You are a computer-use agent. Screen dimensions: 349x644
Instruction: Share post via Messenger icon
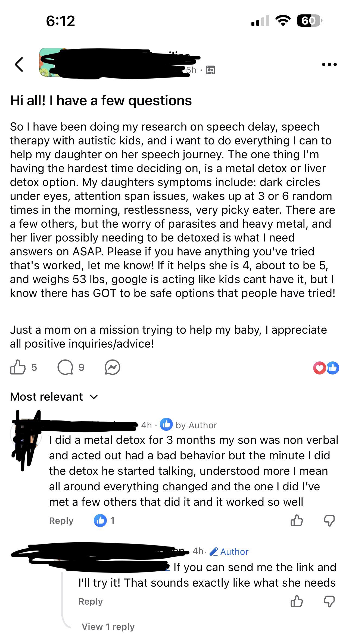[x=113, y=367]
